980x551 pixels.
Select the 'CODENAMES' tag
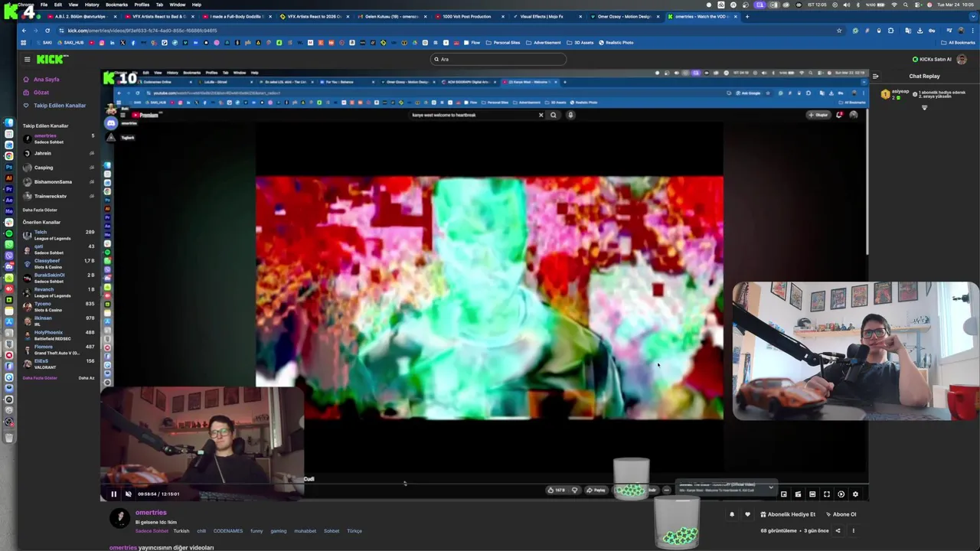[228, 531]
